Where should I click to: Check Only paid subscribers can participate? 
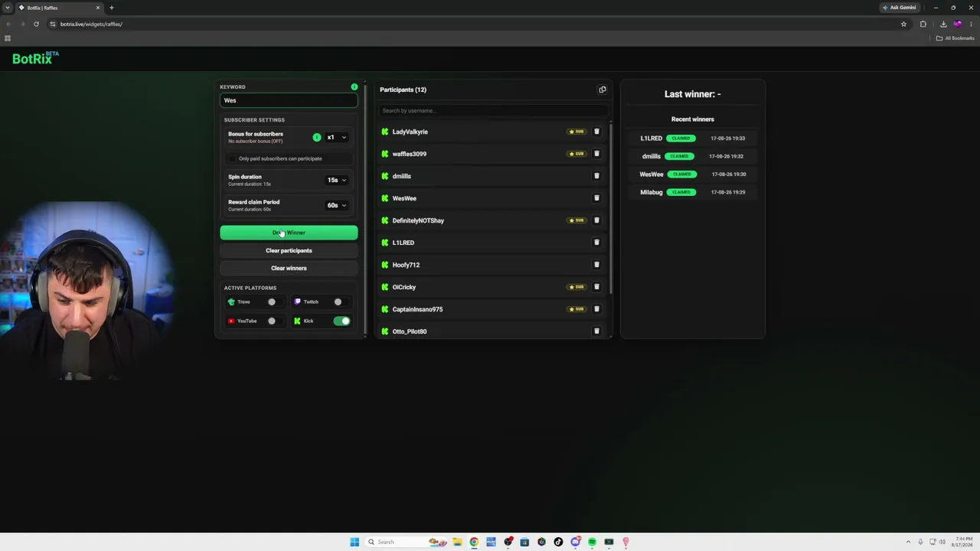click(x=233, y=158)
